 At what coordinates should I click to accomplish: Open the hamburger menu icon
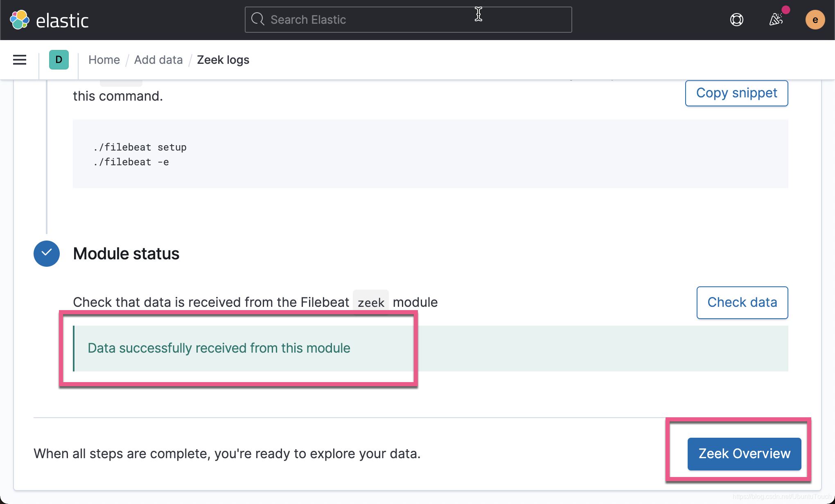point(20,60)
